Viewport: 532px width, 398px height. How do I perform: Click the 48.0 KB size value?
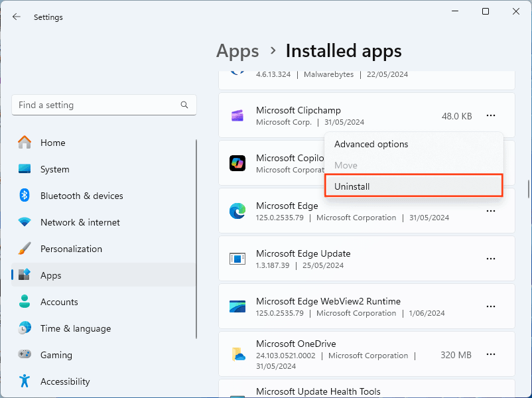pos(456,116)
